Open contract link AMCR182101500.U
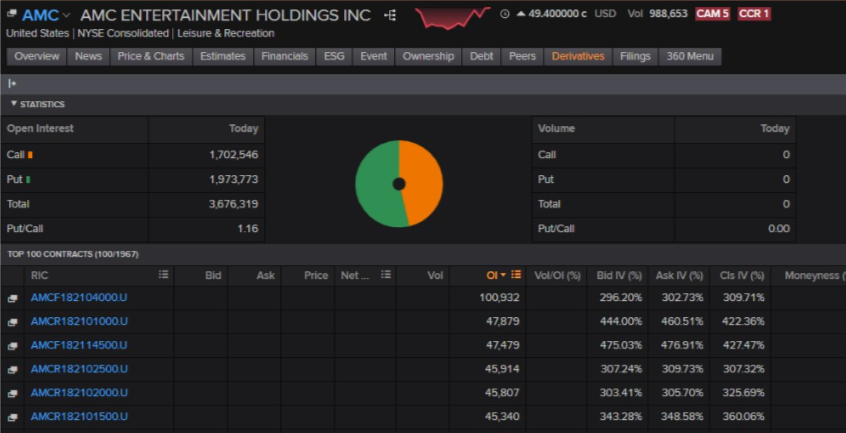Image resolution: width=846 pixels, height=433 pixels. pyautogui.click(x=79, y=416)
